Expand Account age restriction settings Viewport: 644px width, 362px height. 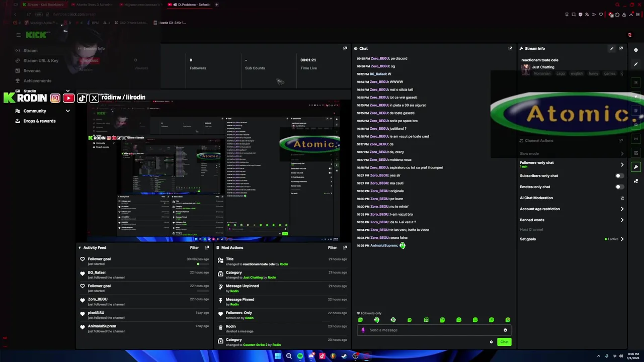pos(622,209)
